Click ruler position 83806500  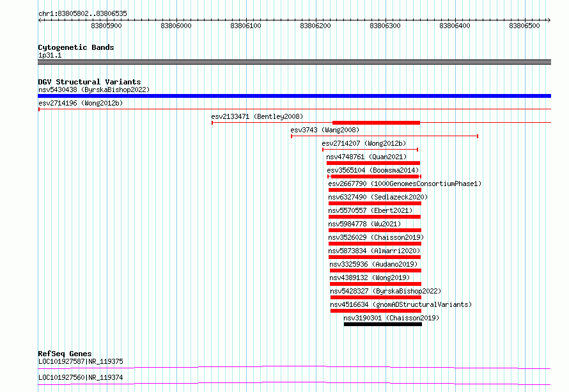click(x=524, y=26)
